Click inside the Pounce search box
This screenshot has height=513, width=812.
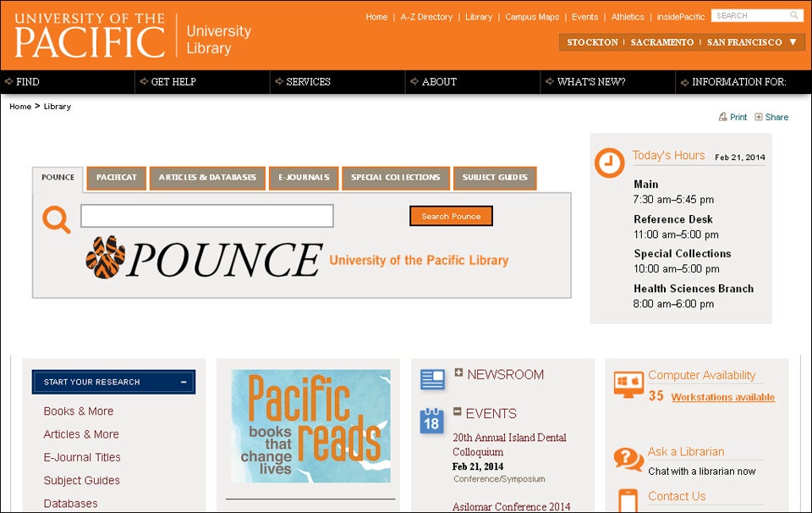tap(206, 216)
